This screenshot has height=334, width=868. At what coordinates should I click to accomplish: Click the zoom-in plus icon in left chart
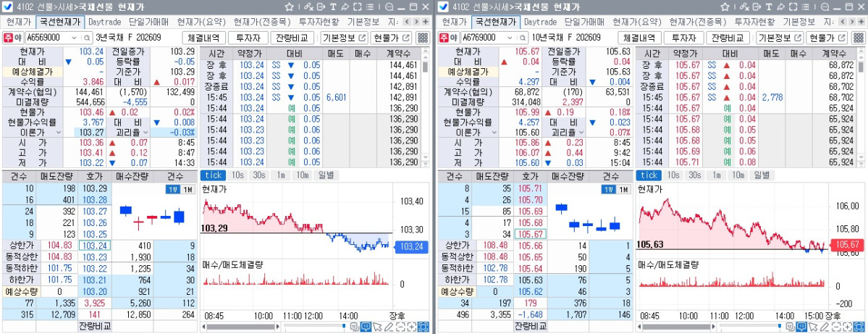(x=413, y=327)
